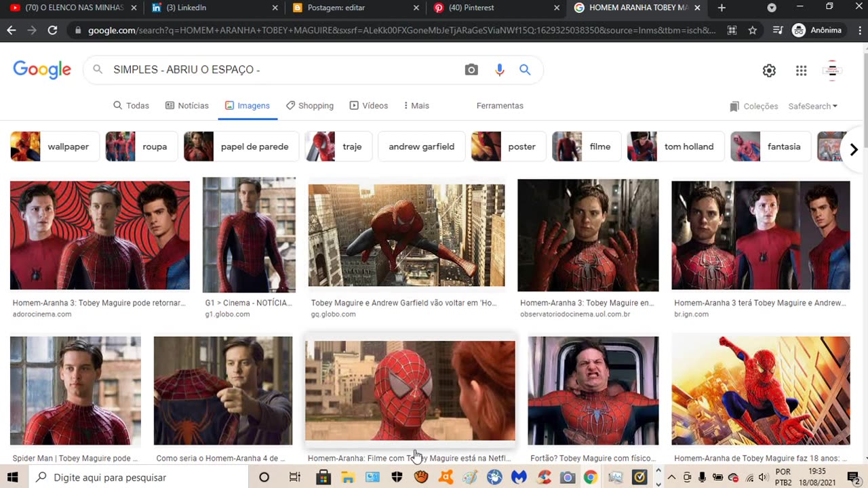Click the Chrome address bar URL

[x=401, y=30]
